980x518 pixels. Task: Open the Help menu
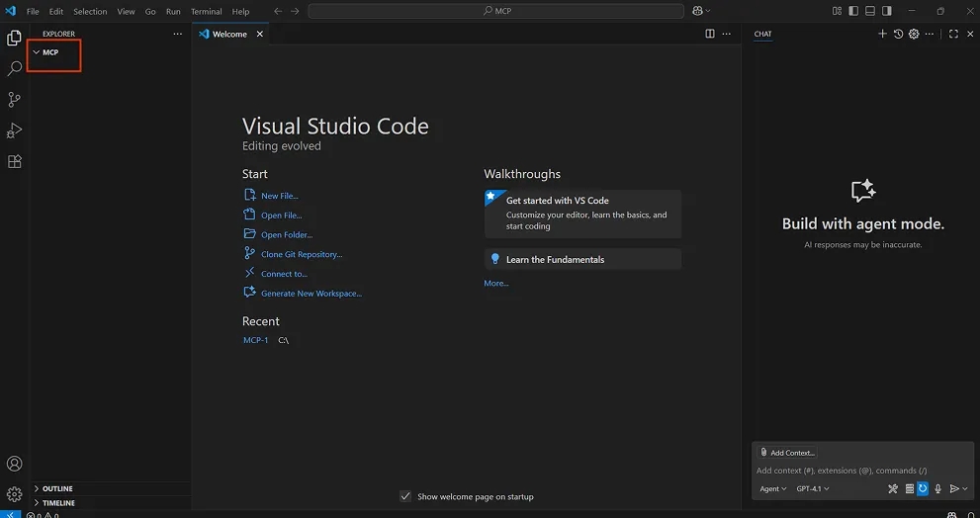pyautogui.click(x=240, y=11)
